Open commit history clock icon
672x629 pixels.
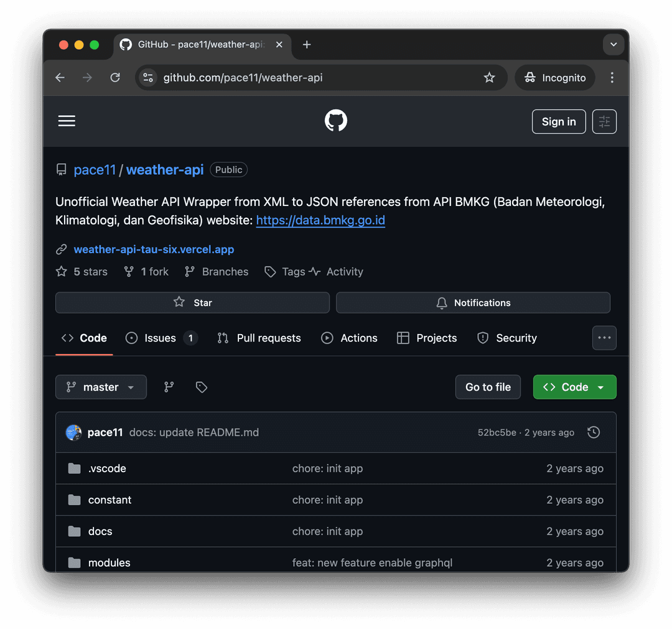coord(594,432)
